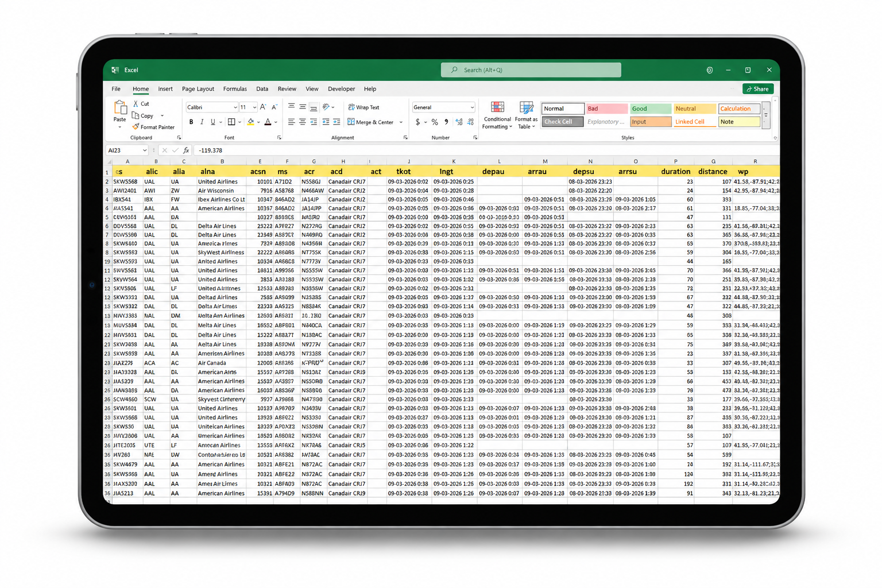This screenshot has height=588, width=882.
Task: Apply comma style number format
Action: point(446,122)
